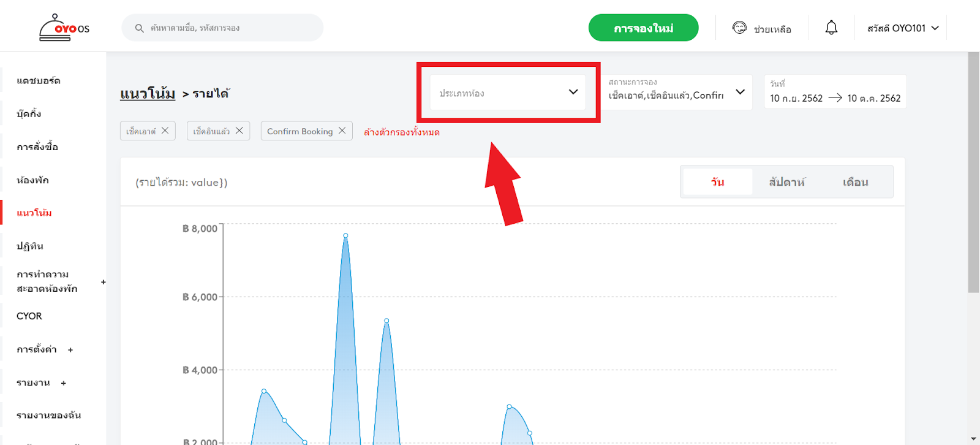This screenshot has width=980, height=445.
Task: Open the แดชบอร์ด dashboard menu item
Action: point(39,80)
